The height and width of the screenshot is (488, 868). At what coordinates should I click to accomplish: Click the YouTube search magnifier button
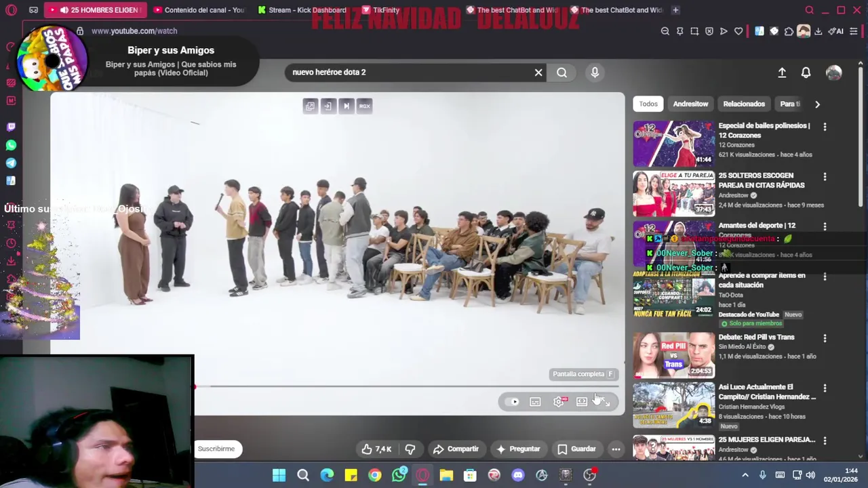click(561, 73)
